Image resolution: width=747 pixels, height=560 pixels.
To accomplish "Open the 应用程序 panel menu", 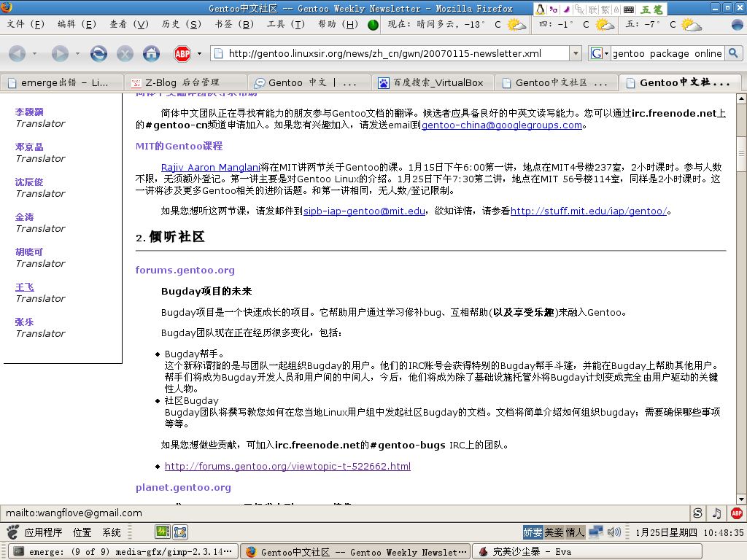I will 43,532.
